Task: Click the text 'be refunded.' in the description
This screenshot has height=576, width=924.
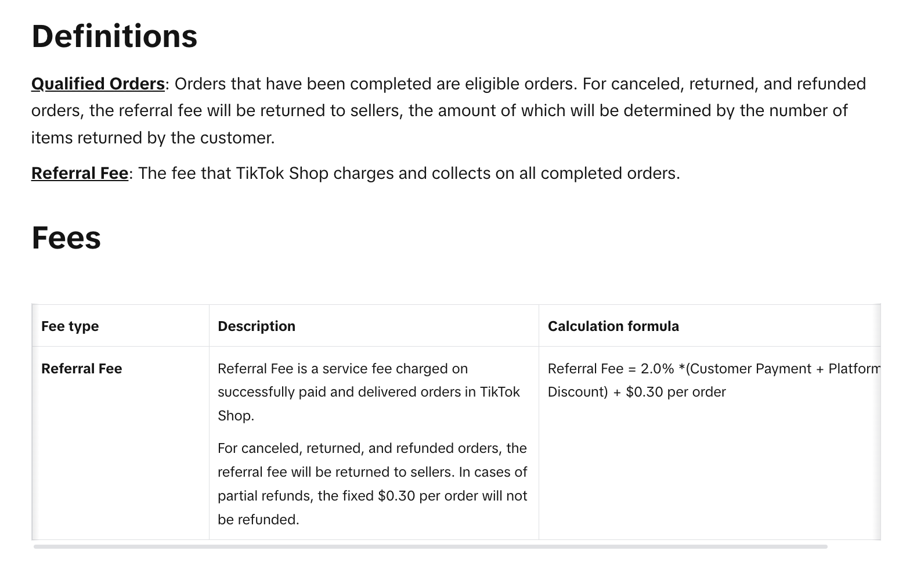Action: (258, 520)
